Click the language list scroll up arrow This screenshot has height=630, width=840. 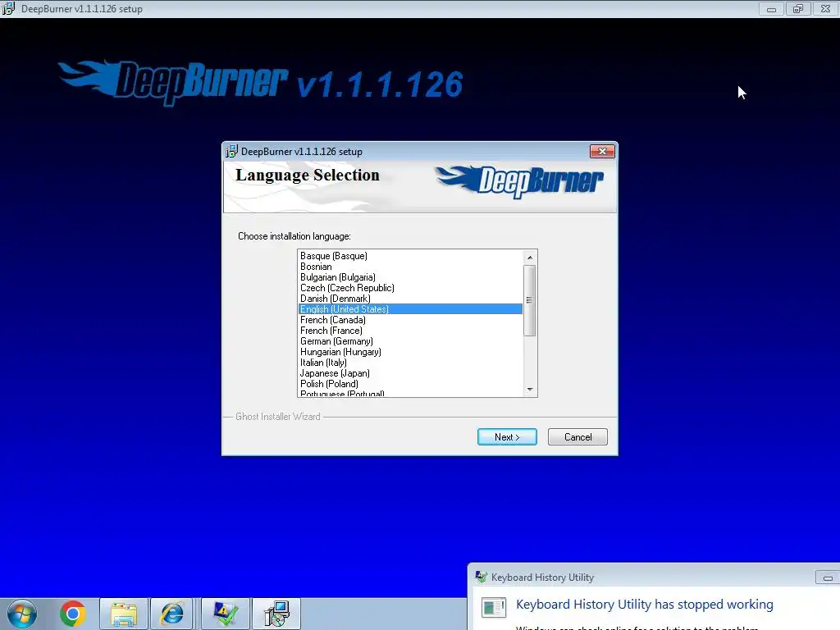pyautogui.click(x=530, y=257)
